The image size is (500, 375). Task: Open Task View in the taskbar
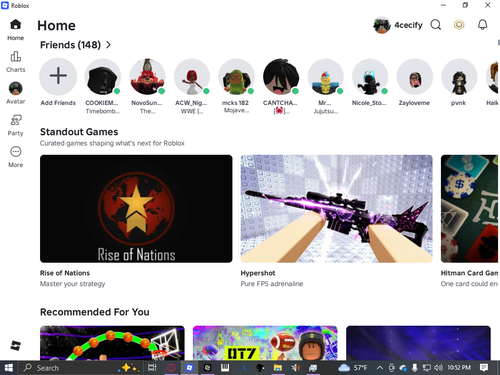[x=152, y=368]
